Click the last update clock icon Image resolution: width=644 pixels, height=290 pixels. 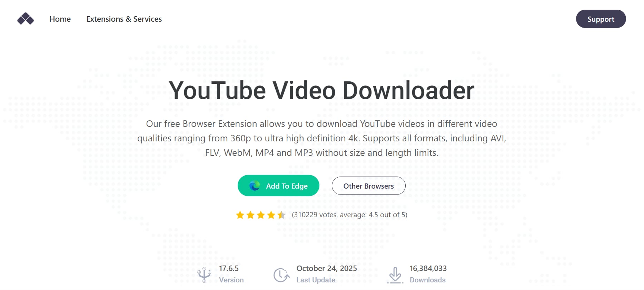[x=281, y=275]
